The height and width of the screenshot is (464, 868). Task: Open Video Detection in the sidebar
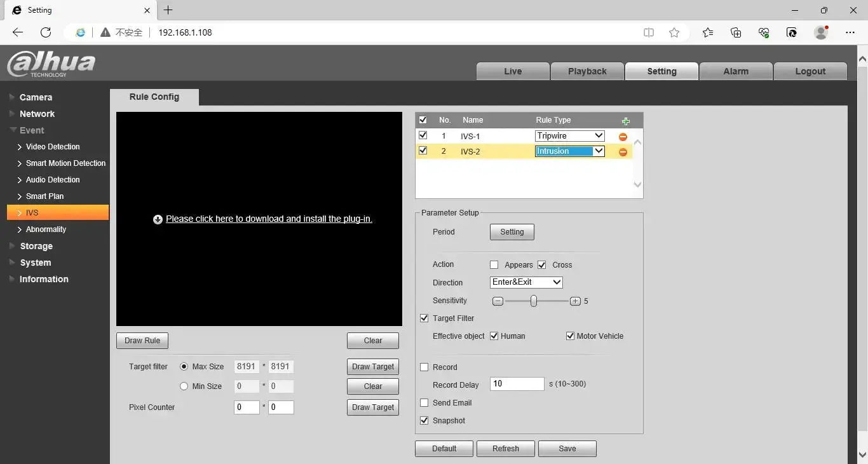(x=53, y=147)
